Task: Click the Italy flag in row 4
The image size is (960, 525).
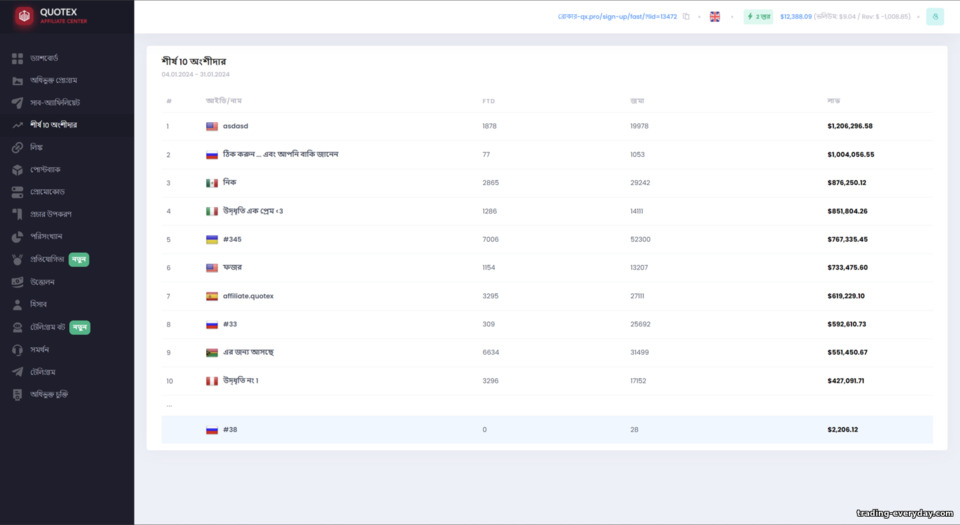Action: pos(212,211)
